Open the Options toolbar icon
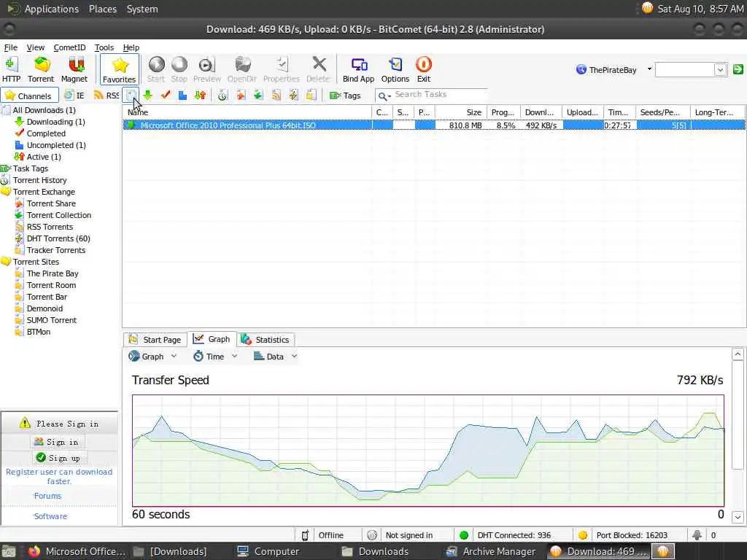747x560 pixels. point(395,69)
